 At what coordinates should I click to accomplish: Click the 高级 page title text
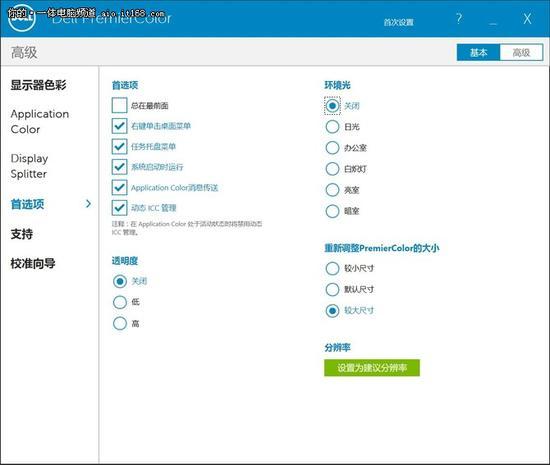point(24,53)
